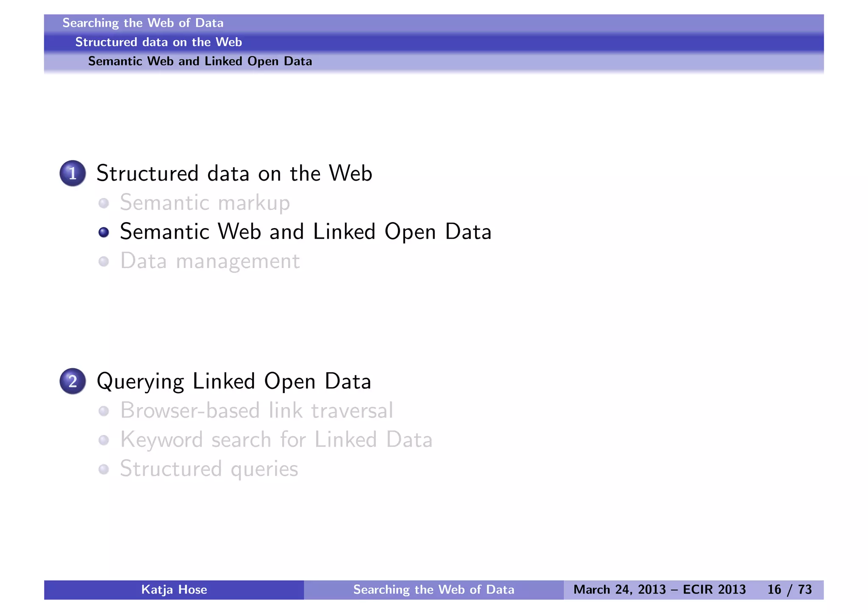The width and height of the screenshot is (868, 614).
Task: Go to the 'Structured queries' subsection
Action: point(209,469)
